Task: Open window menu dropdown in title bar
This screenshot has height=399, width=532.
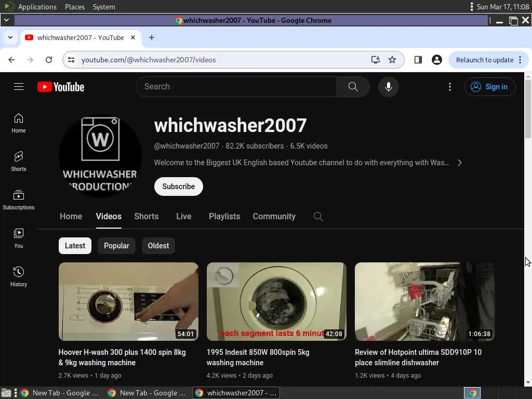Action: pos(6,20)
